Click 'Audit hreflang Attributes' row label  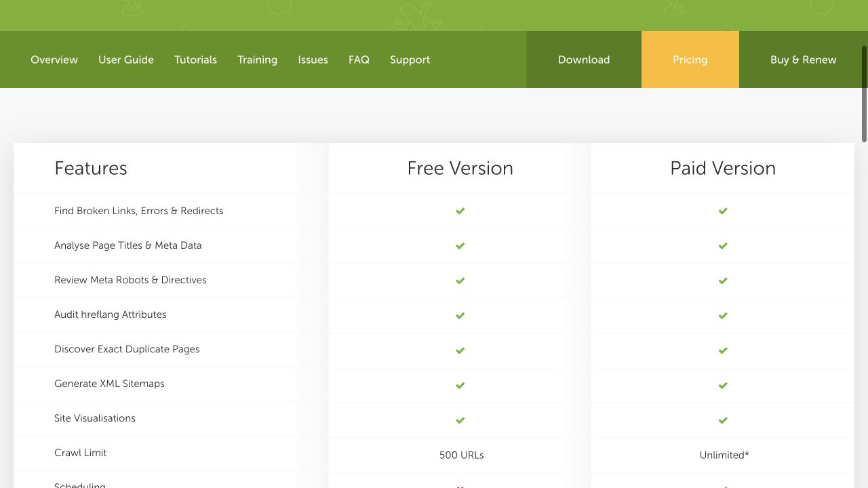111,314
